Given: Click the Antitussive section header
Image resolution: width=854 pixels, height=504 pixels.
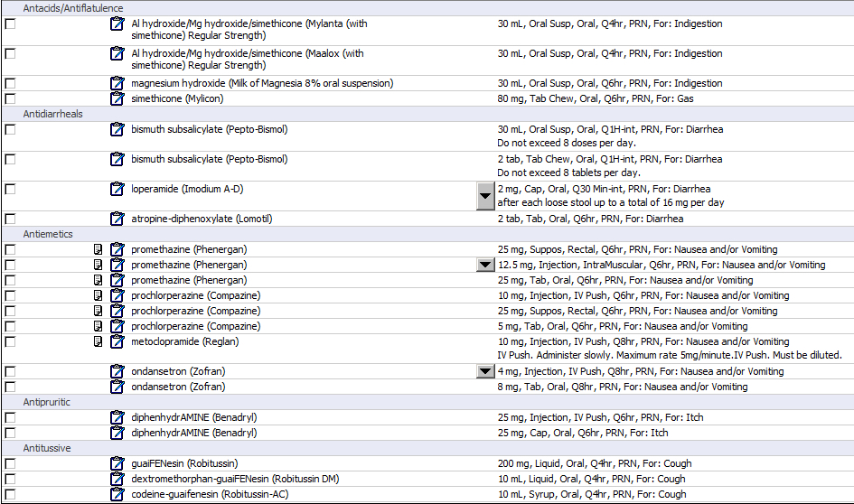Looking at the screenshot, I should pyautogui.click(x=47, y=448).
